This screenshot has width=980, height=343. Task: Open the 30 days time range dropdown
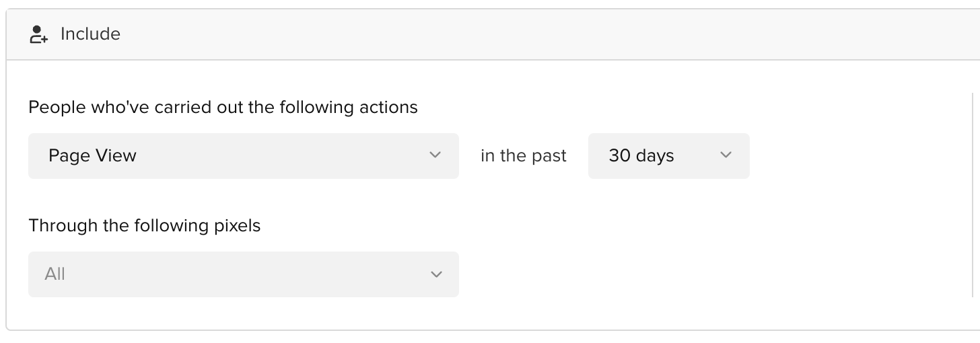coord(669,156)
